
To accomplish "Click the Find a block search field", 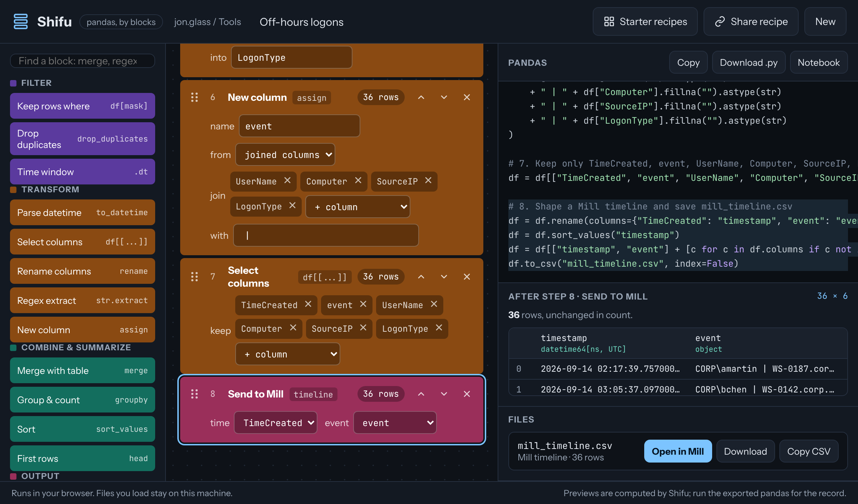I will pos(83,61).
